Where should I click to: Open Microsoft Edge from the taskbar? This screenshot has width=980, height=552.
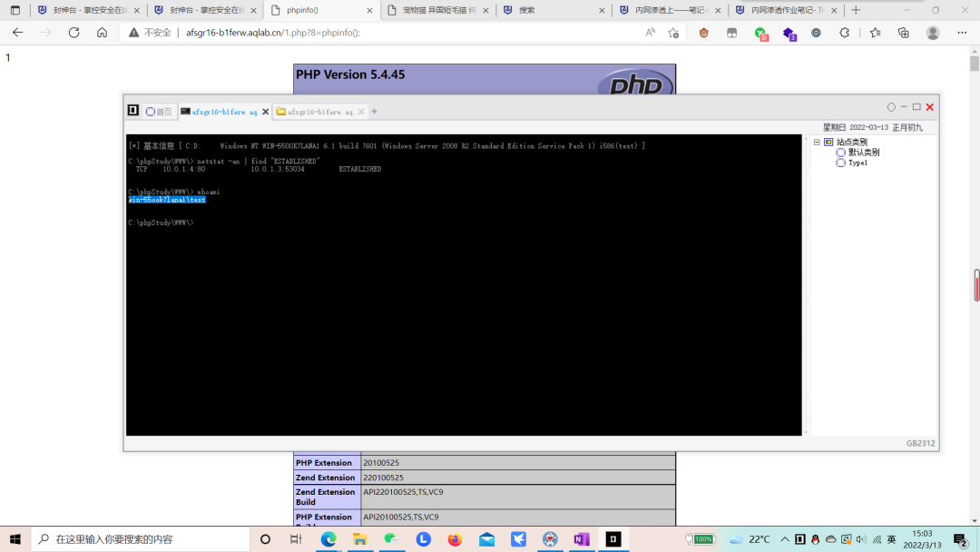pyautogui.click(x=328, y=539)
